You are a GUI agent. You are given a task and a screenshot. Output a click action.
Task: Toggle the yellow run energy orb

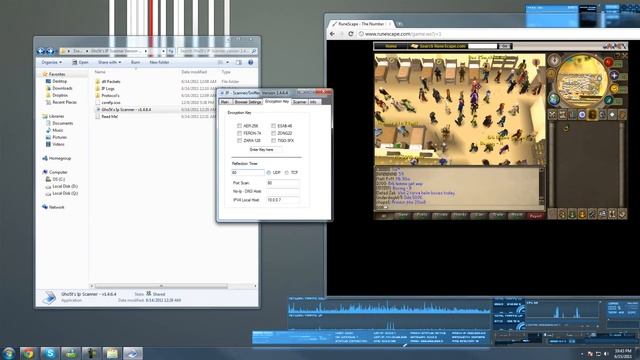tap(614, 89)
